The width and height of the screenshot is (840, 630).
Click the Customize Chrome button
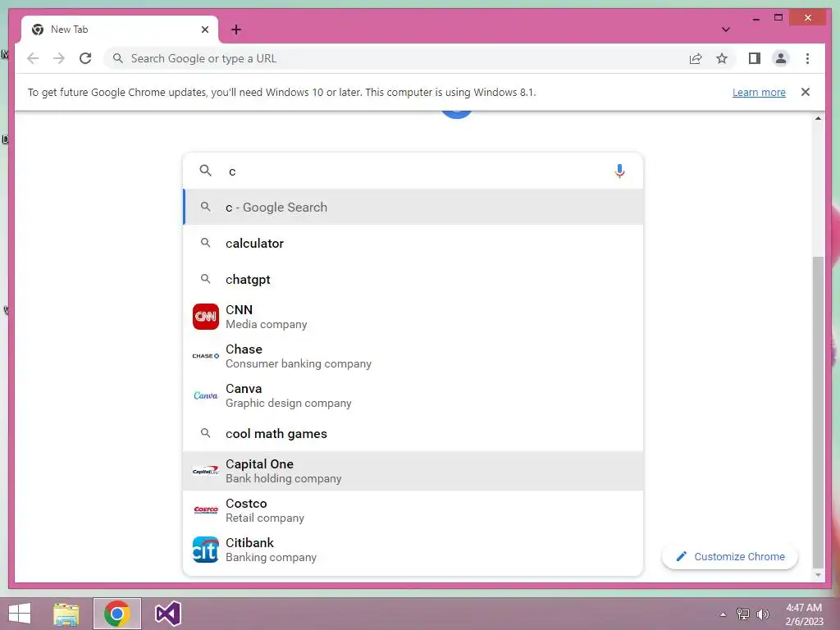tap(730, 557)
